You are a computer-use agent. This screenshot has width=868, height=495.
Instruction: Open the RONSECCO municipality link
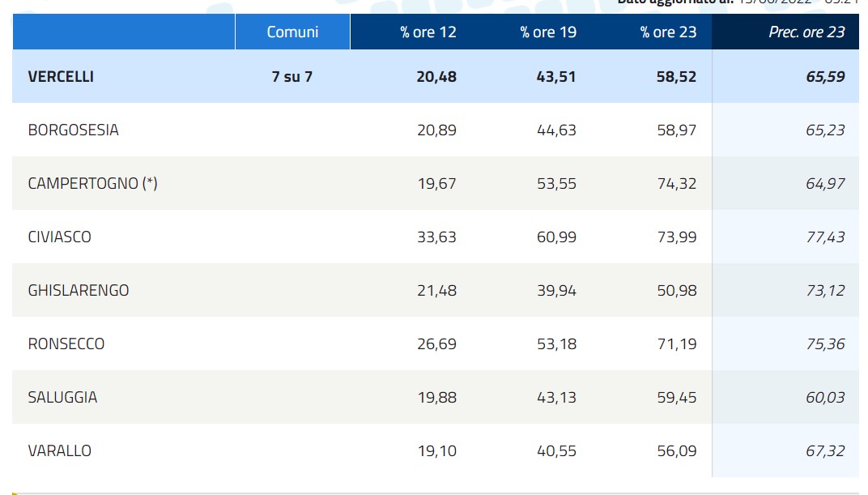tap(66, 344)
